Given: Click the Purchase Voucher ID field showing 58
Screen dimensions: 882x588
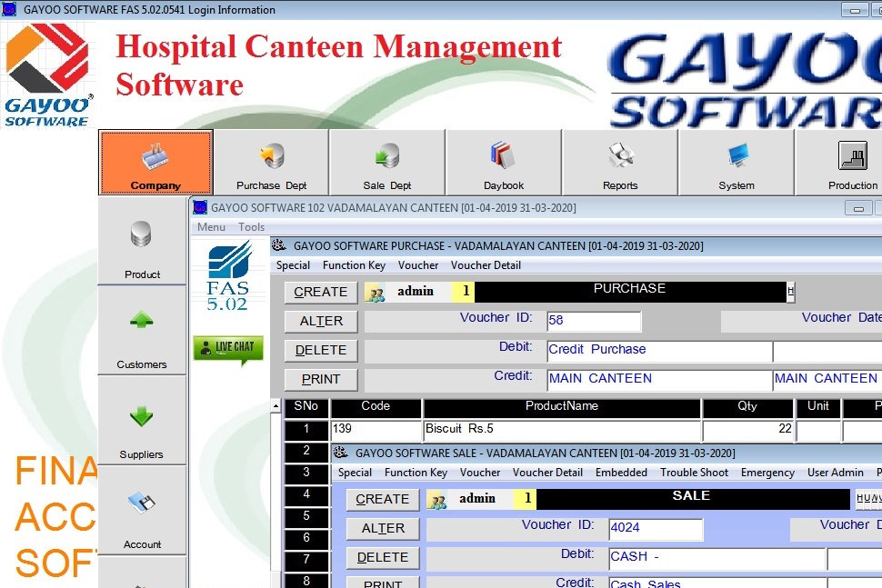Looking at the screenshot, I should click(594, 321).
